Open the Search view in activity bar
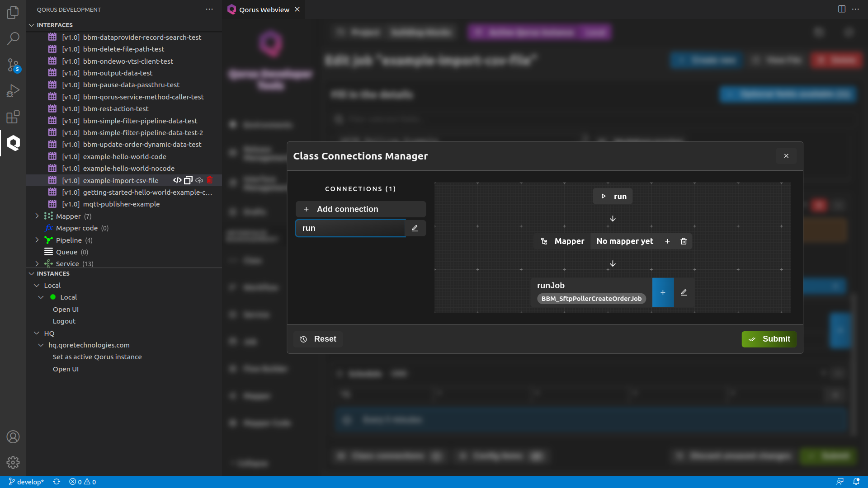The height and width of the screenshot is (488, 868). [13, 38]
